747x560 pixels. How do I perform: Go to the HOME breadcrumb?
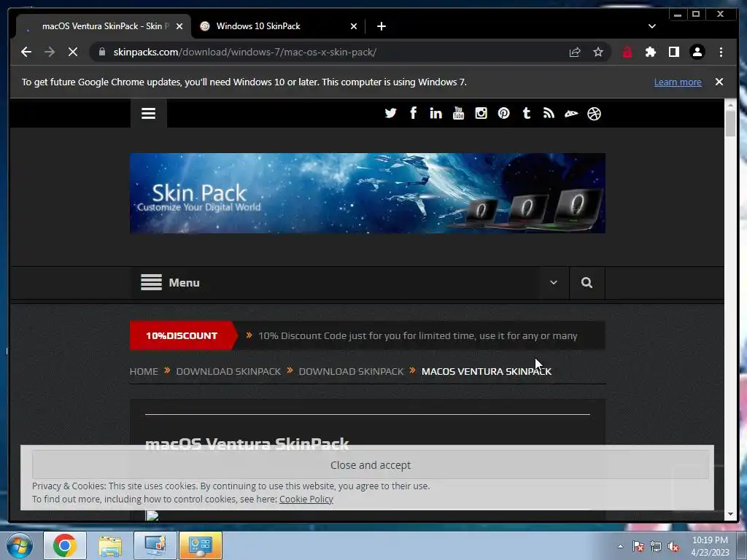(144, 371)
